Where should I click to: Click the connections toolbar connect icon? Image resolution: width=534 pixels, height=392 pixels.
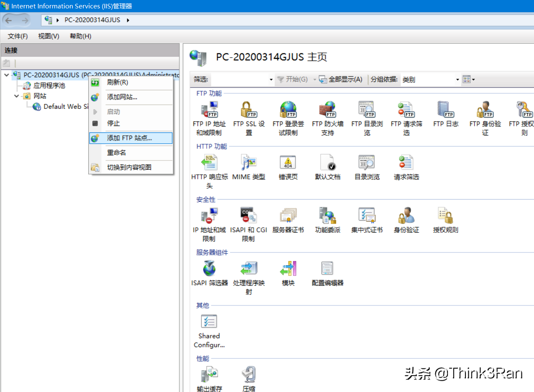[x=6, y=63]
